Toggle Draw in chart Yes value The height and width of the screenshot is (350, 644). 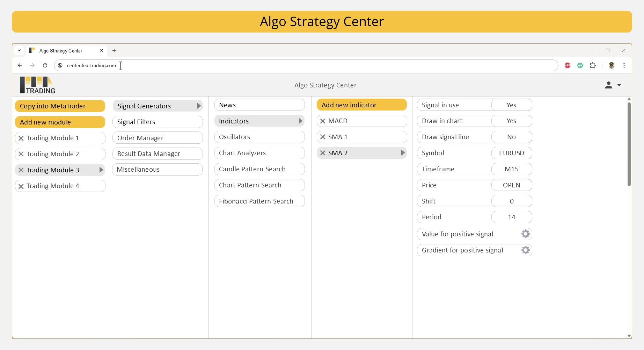tap(512, 121)
